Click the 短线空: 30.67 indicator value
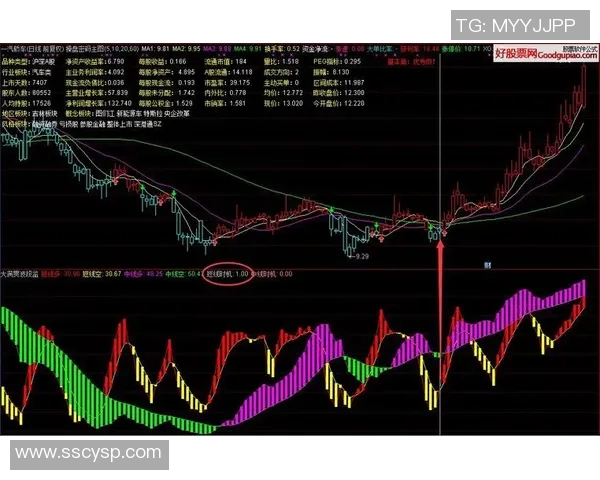Viewport: 600px width, 480px height. pos(102,274)
